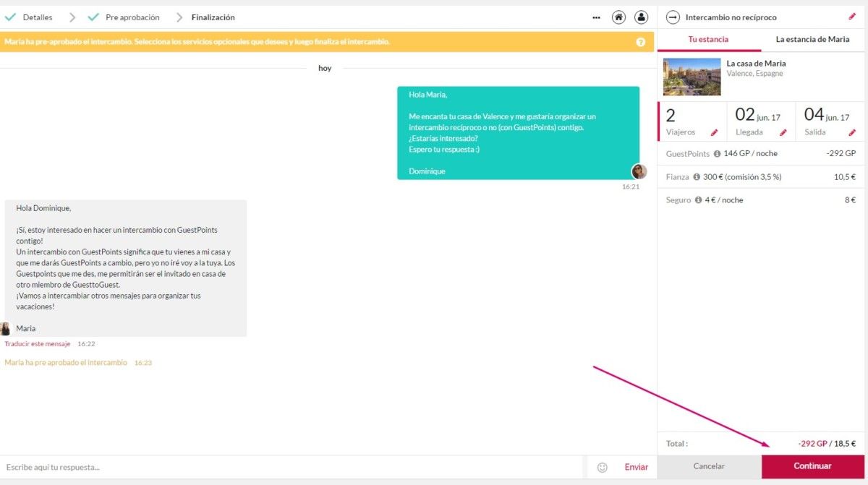Edit the number of Viajeros pencil
Screen dimensions: 868x485
(x=715, y=132)
